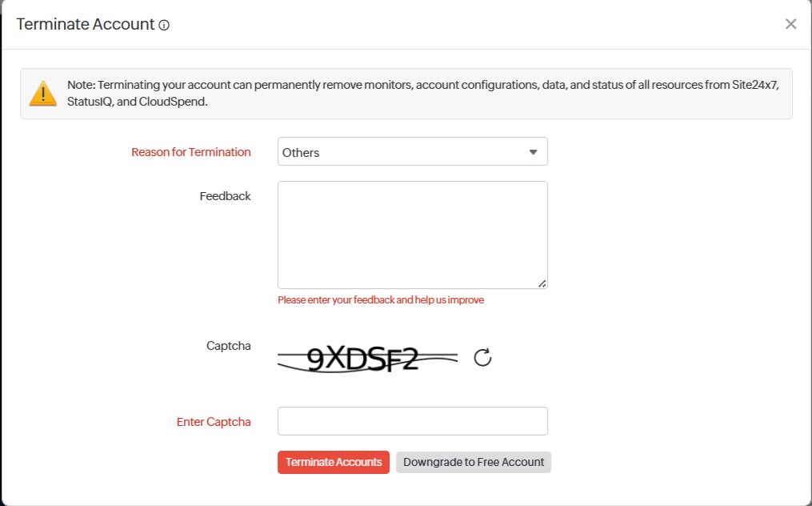Refresh the captcha image
Viewport: 812px width, 506px height.
point(482,358)
